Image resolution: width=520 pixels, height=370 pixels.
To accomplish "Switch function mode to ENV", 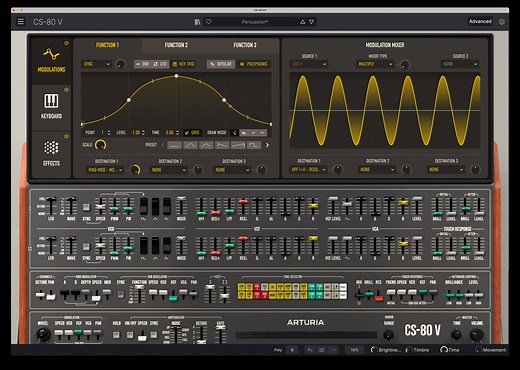I will (x=142, y=64).
